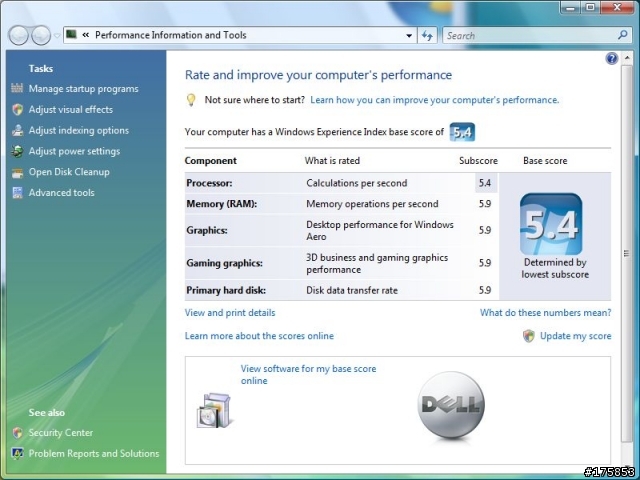
Task: Click the Manage startup programs icon
Action: click(x=17, y=88)
